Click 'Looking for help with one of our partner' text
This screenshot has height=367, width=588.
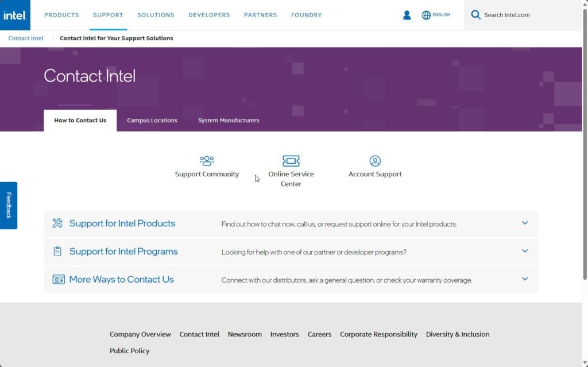(x=314, y=252)
